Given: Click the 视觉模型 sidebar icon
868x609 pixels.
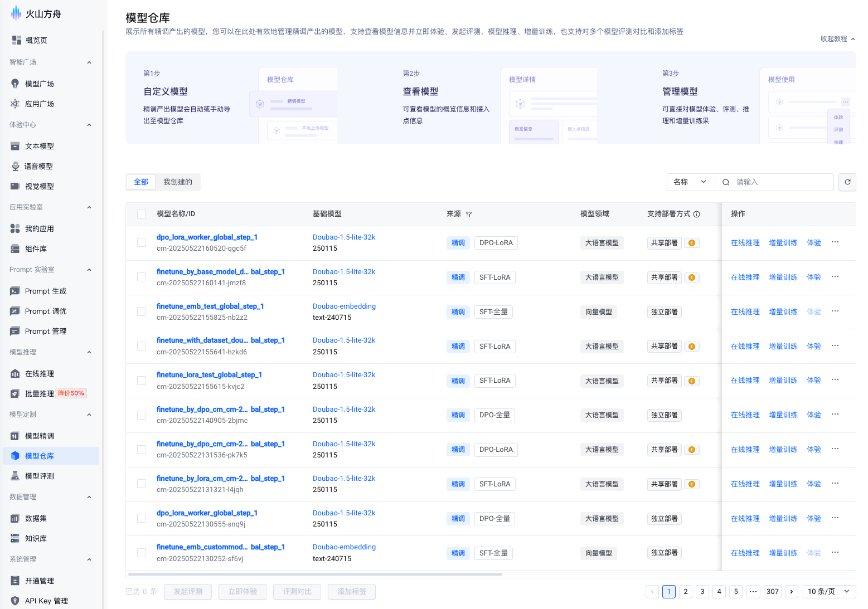Looking at the screenshot, I should coord(15,186).
